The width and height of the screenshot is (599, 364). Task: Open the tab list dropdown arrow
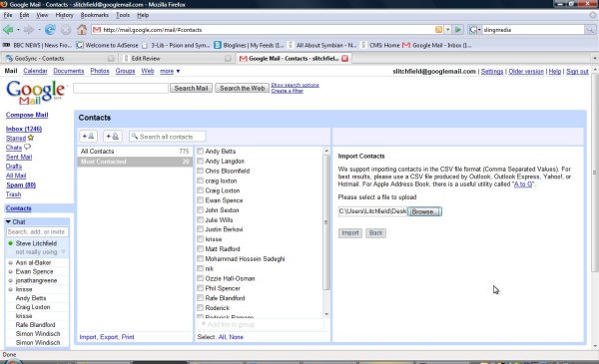point(595,59)
